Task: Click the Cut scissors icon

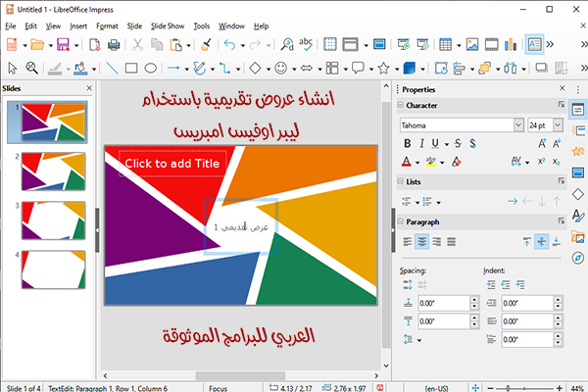Action: pos(137,45)
